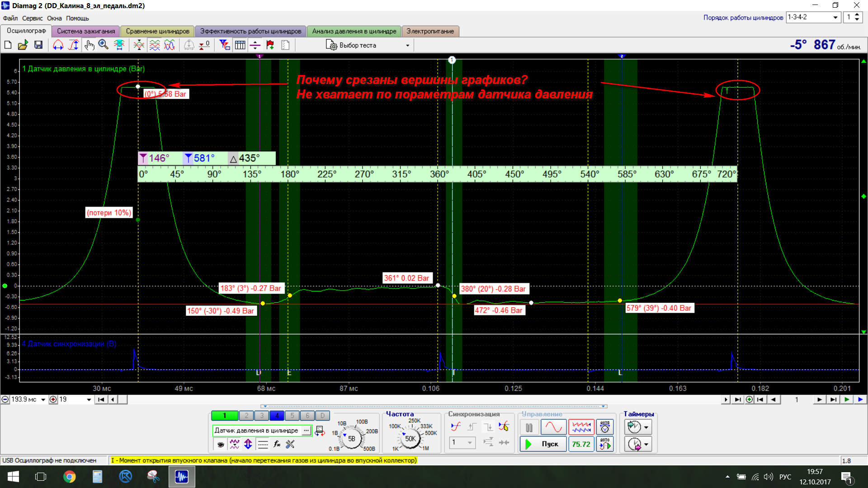Click the zero-level offset icon
Image resolution: width=868 pixels, height=488 pixels.
pos(204,45)
